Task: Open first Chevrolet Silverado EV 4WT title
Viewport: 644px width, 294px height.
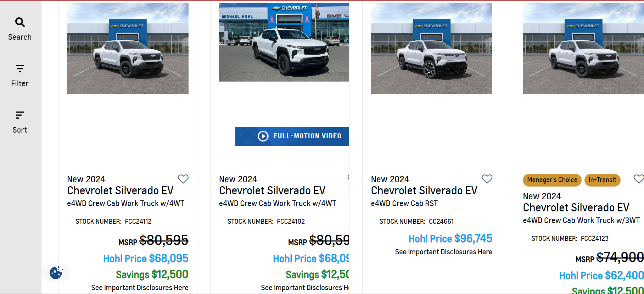Action: [x=120, y=191]
